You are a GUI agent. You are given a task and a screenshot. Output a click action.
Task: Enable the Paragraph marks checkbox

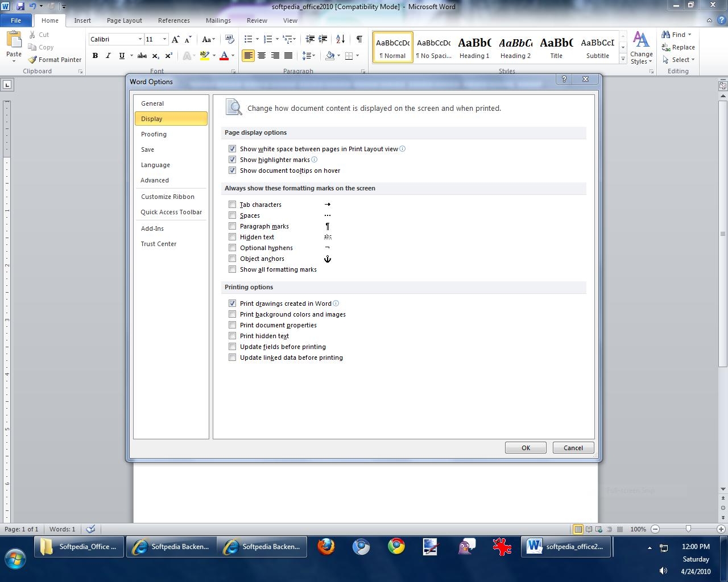point(232,226)
